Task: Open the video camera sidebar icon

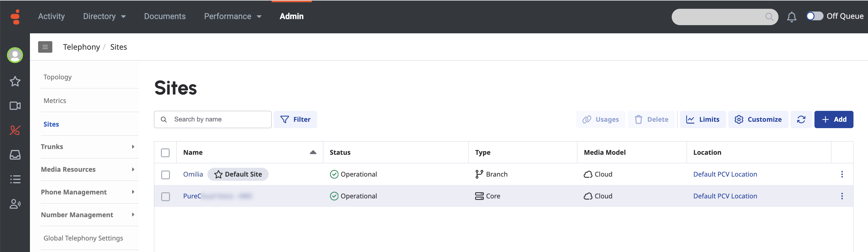Action: pyautogui.click(x=15, y=106)
